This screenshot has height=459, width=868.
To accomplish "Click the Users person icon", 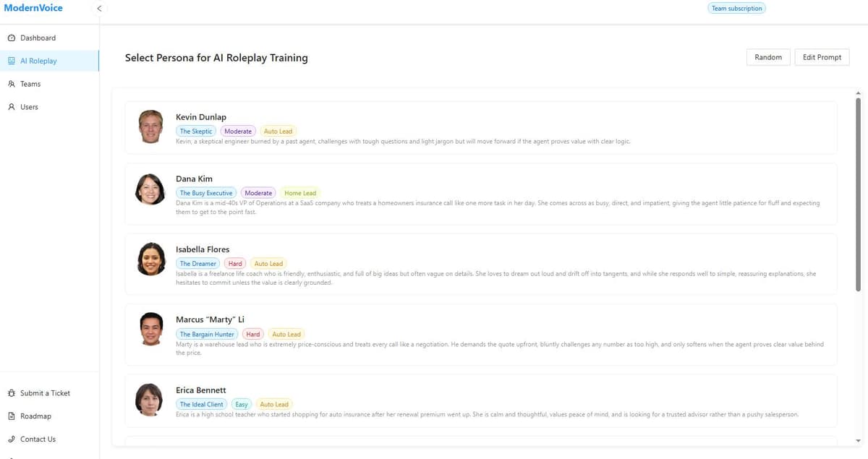I will click(x=12, y=107).
